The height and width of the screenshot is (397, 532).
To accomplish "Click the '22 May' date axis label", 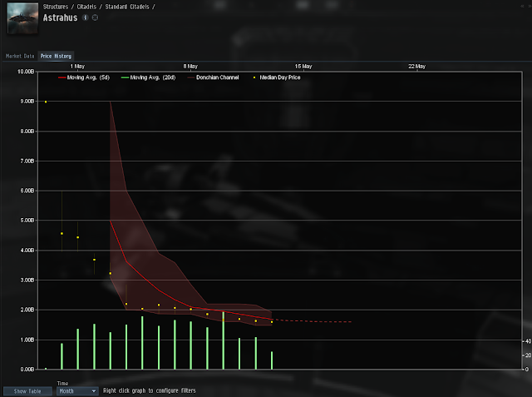I will (x=416, y=67).
